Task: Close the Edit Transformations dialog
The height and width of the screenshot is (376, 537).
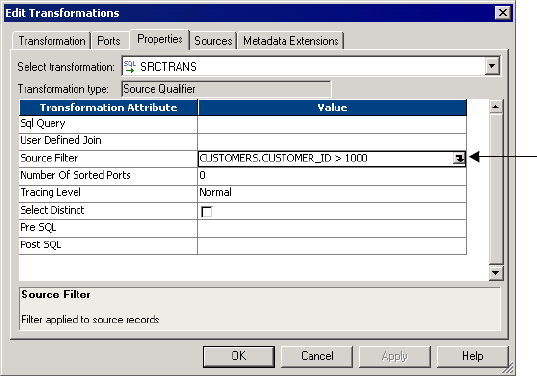Action: (x=502, y=13)
